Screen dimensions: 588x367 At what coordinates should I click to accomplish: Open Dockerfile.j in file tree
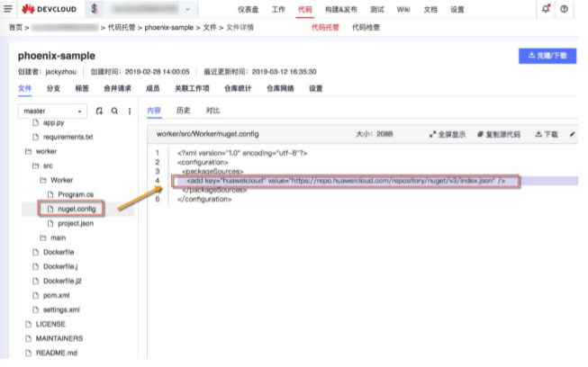60,266
